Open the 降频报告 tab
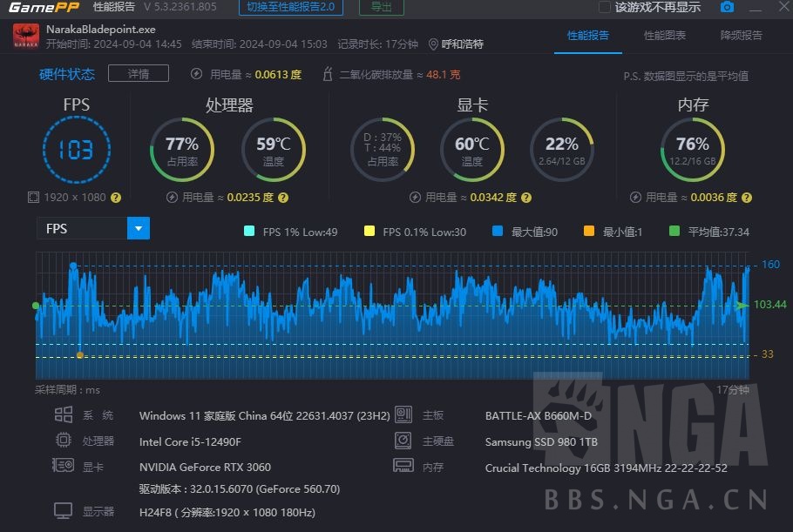This screenshot has height=532, width=793. coord(741,36)
